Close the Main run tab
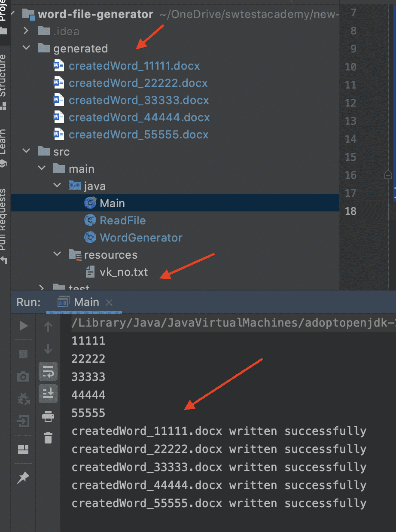This screenshot has width=396, height=532. (109, 302)
